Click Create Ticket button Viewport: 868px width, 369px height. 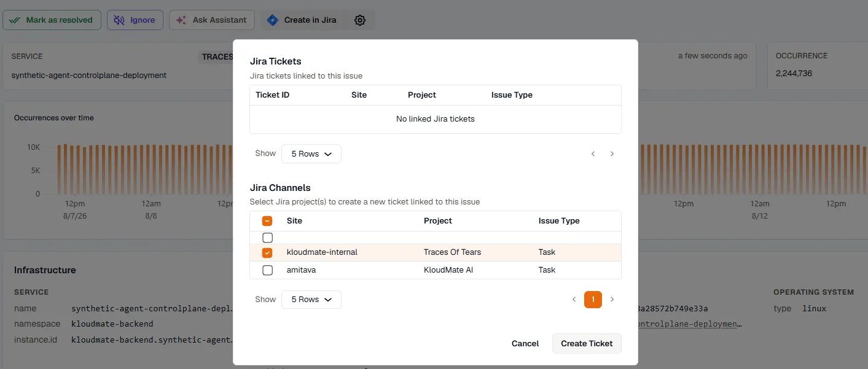(587, 343)
